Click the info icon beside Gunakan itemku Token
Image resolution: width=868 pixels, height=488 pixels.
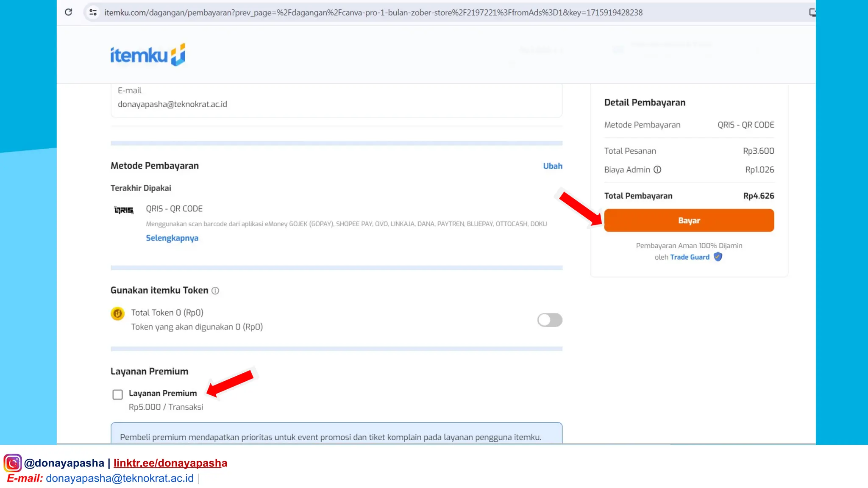215,291
